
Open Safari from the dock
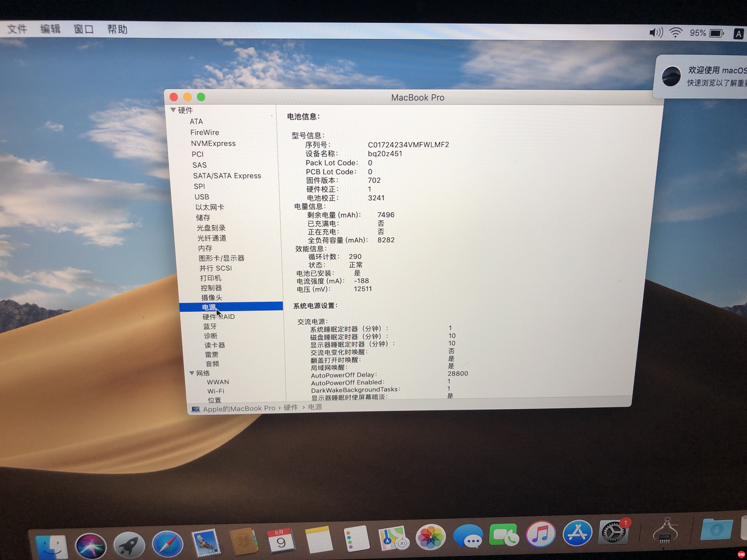pyautogui.click(x=167, y=544)
